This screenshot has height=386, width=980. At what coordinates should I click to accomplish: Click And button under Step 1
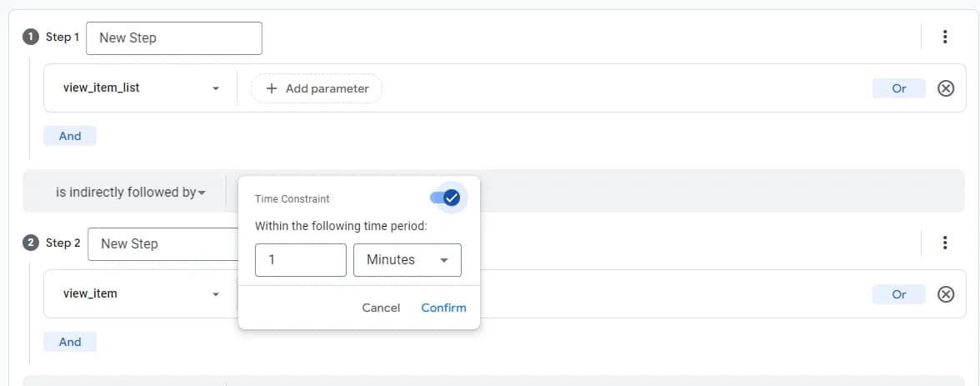click(70, 136)
